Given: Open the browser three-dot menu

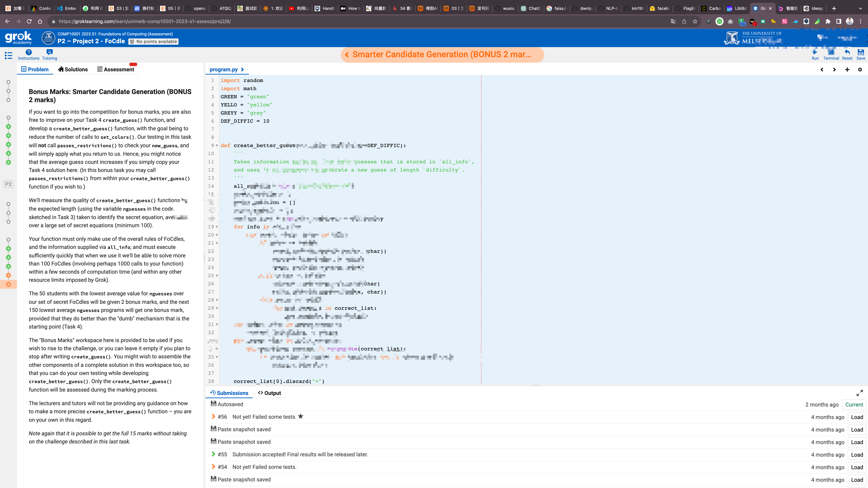Looking at the screenshot, I should tap(861, 21).
